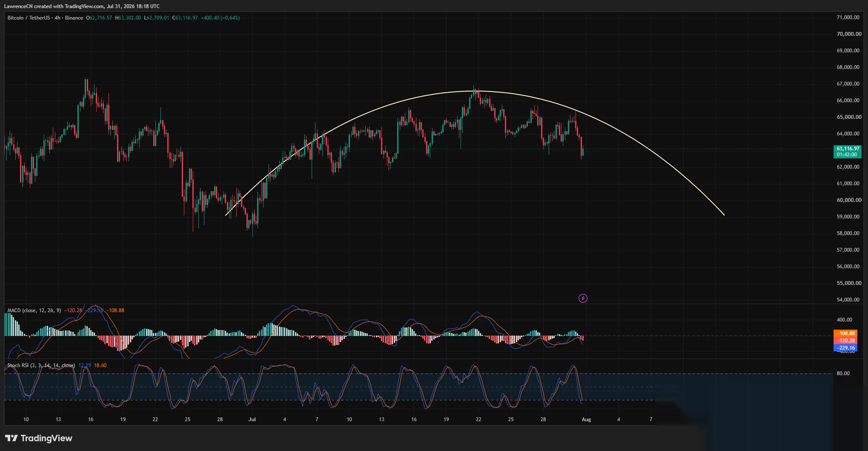The width and height of the screenshot is (868, 451).
Task: Click the header text LawrenceCN created with TradingView.com
Action: coord(54,6)
